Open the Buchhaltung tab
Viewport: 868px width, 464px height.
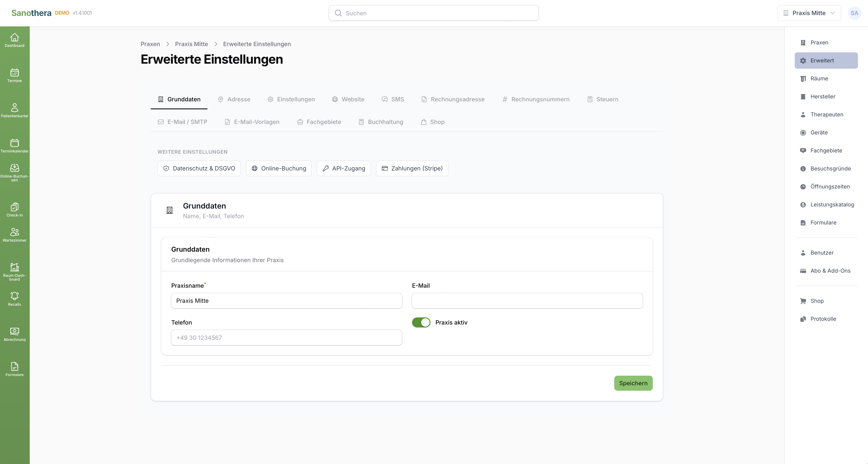[x=381, y=122]
